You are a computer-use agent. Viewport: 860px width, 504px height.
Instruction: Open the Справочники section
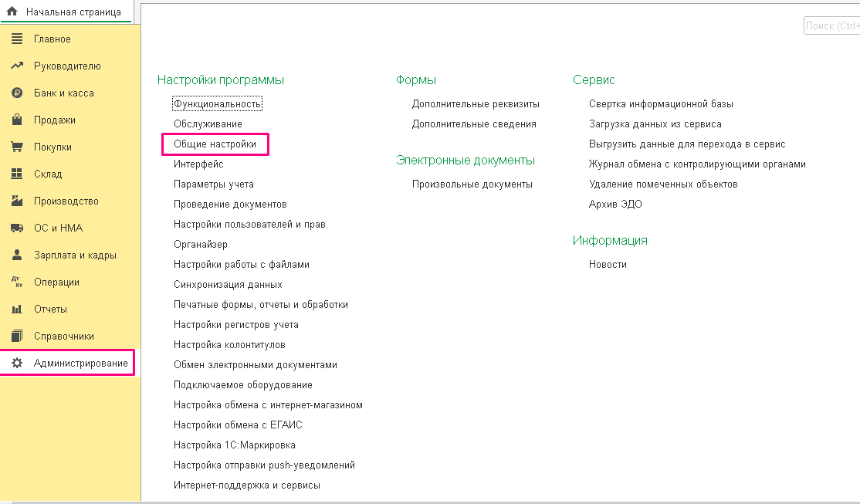coord(70,336)
